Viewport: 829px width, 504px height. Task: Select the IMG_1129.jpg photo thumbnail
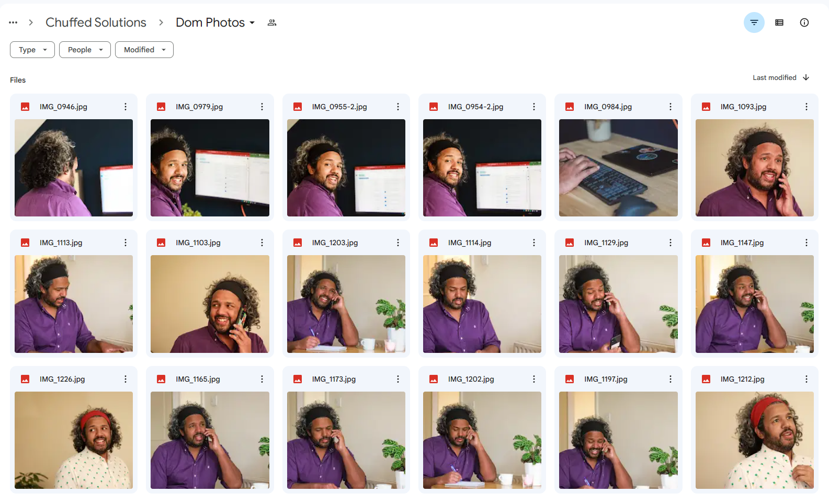(618, 304)
